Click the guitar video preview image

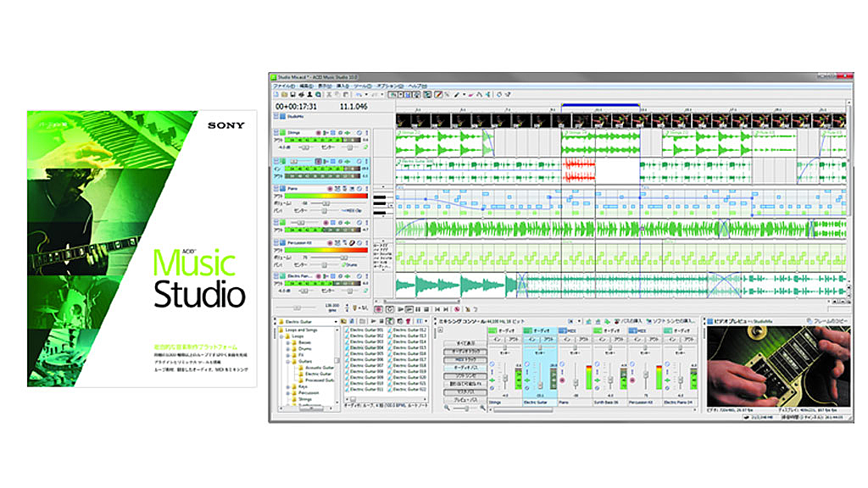(x=778, y=366)
